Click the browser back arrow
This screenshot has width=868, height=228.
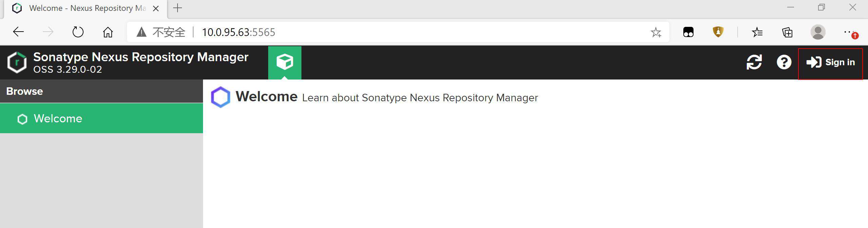(x=18, y=32)
